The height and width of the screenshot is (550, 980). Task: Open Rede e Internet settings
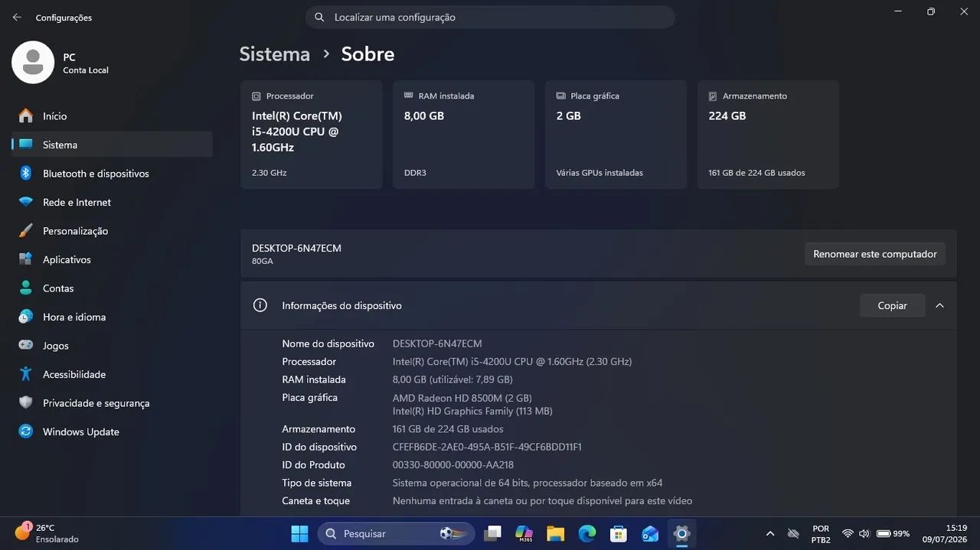112,202
